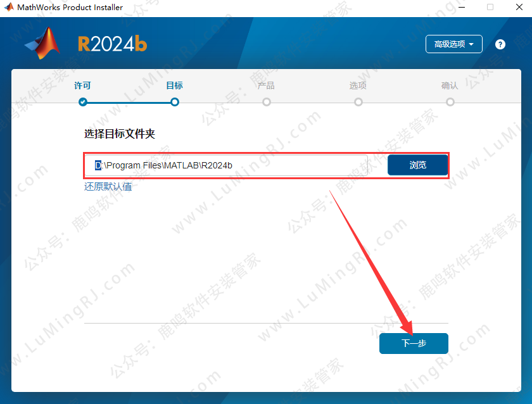Click the 产品 step circle
Viewport: 532px width, 404px height.
(267, 102)
